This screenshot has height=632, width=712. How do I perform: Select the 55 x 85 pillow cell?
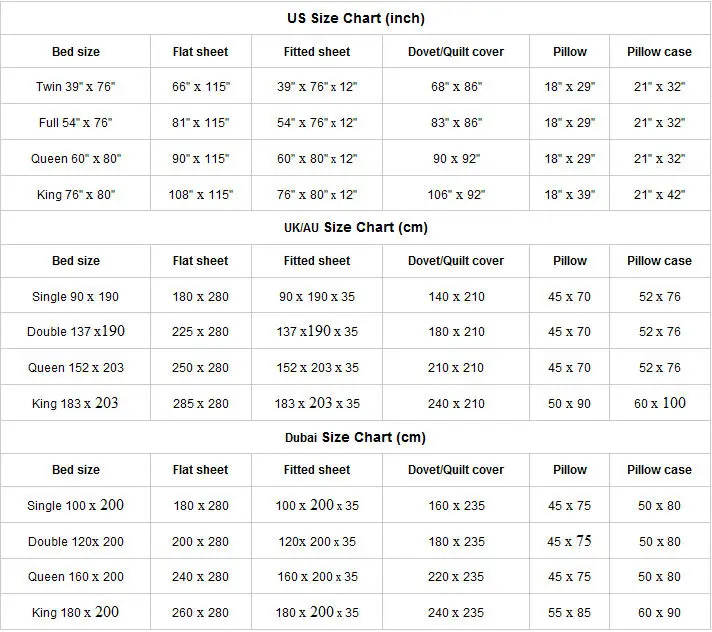pos(570,613)
